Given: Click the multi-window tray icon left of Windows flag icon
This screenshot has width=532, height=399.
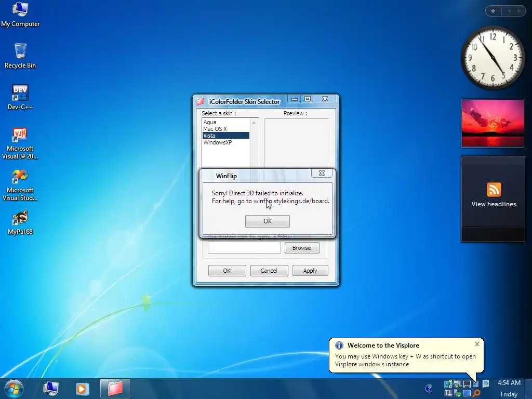Looking at the screenshot, I should coord(448,384).
